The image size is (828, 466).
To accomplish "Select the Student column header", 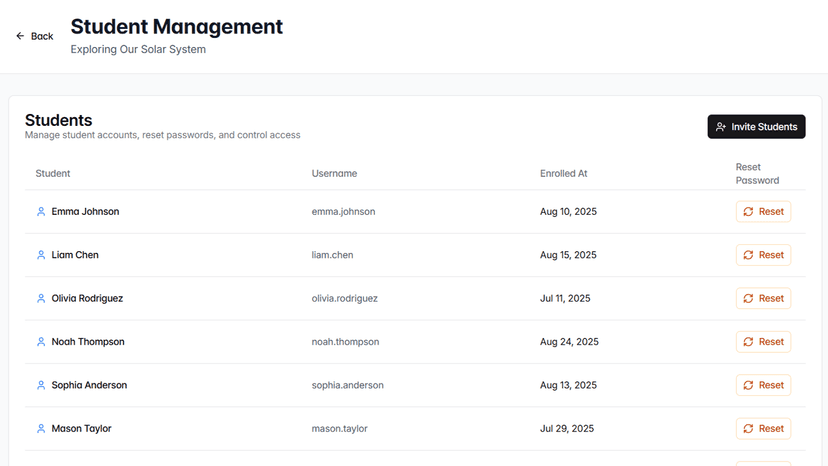I will pyautogui.click(x=53, y=173).
